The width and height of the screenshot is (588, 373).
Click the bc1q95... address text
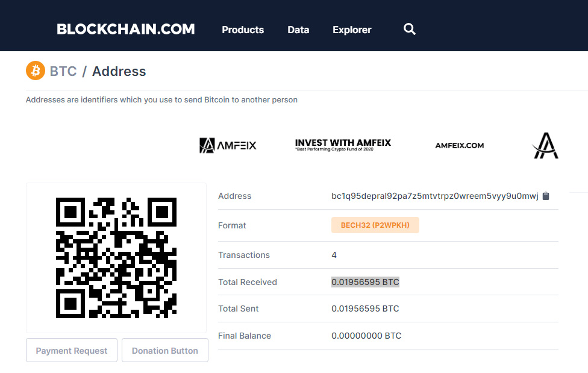(x=434, y=196)
